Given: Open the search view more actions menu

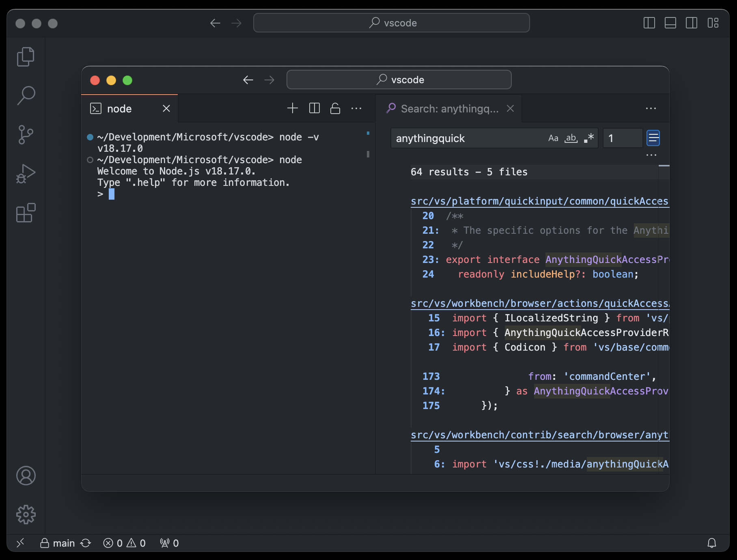Looking at the screenshot, I should 651,108.
